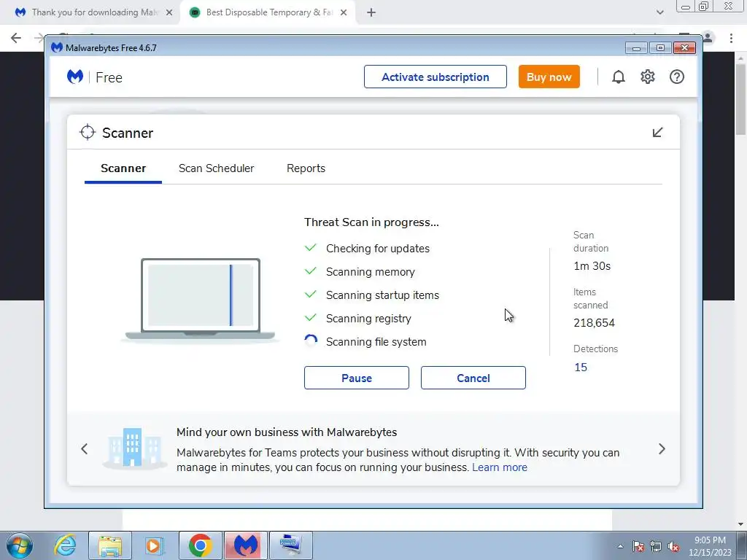Open Windows Explorer from the taskbar
The image size is (747, 560).
(x=110, y=545)
